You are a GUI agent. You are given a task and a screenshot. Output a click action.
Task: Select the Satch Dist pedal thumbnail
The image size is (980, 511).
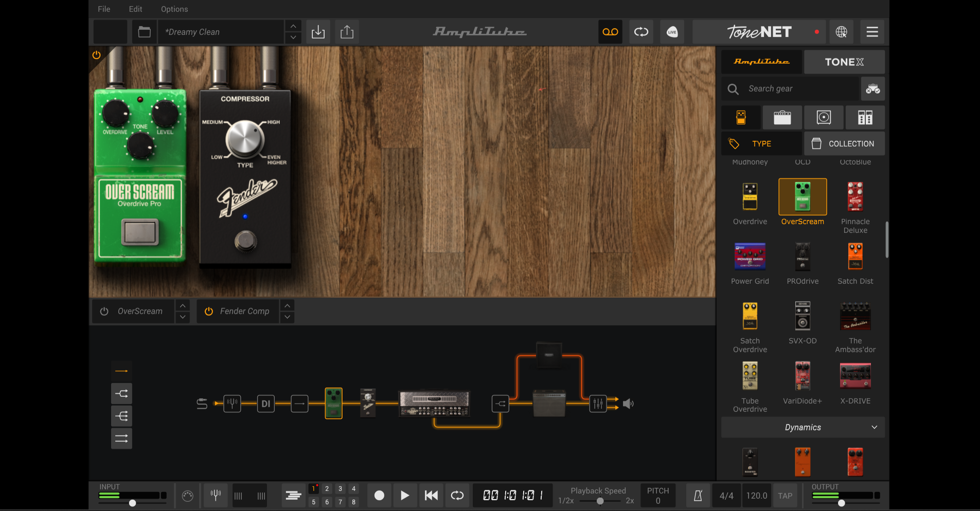(x=856, y=256)
